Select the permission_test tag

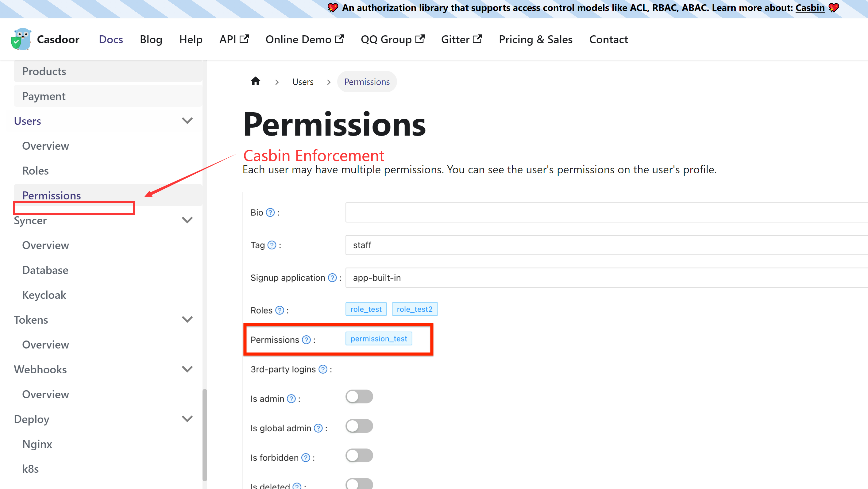click(379, 339)
